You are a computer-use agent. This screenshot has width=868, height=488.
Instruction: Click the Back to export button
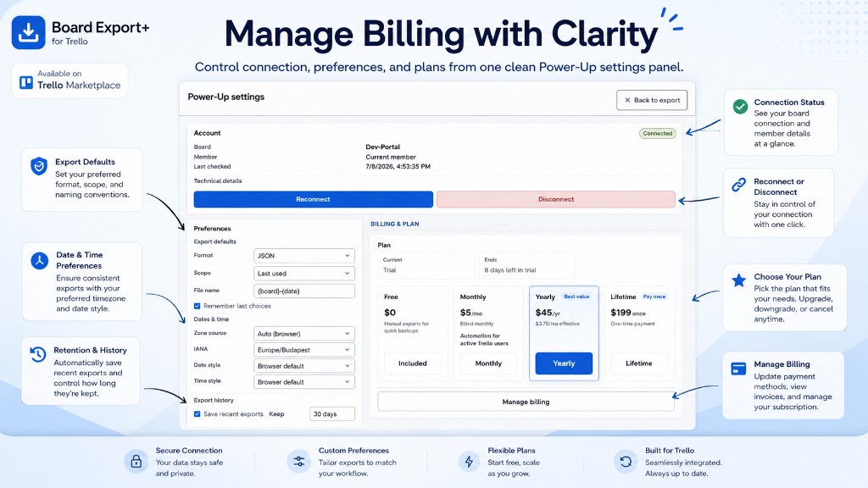[652, 100]
